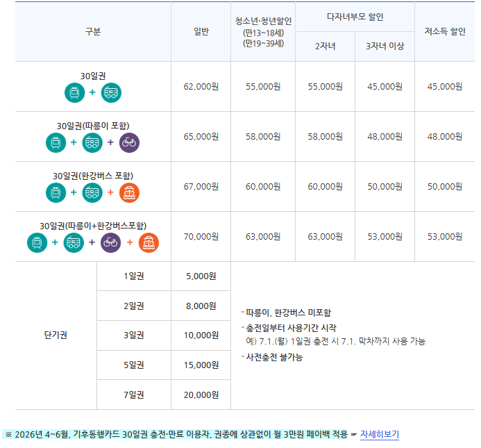The height and width of the screenshot is (448, 481).
Task: Click subway icon in 30일권(따릉이 포함) row
Action: pyautogui.click(x=56, y=143)
